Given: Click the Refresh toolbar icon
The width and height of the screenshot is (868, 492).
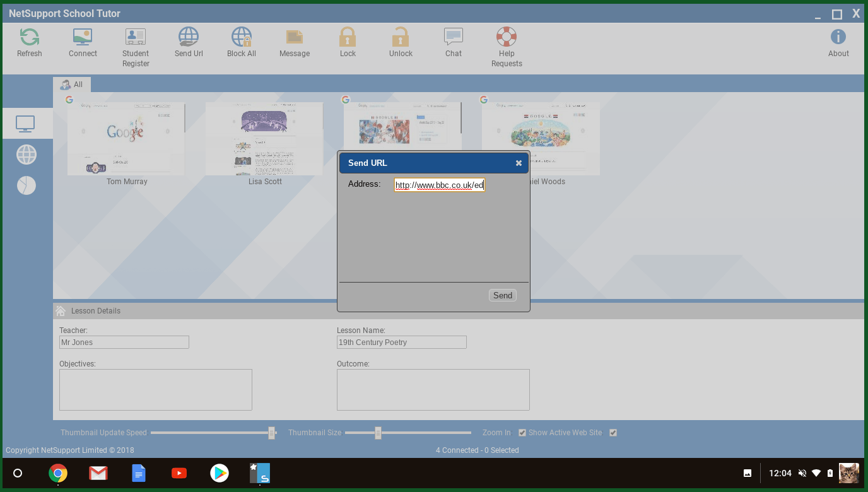Looking at the screenshot, I should [30, 38].
